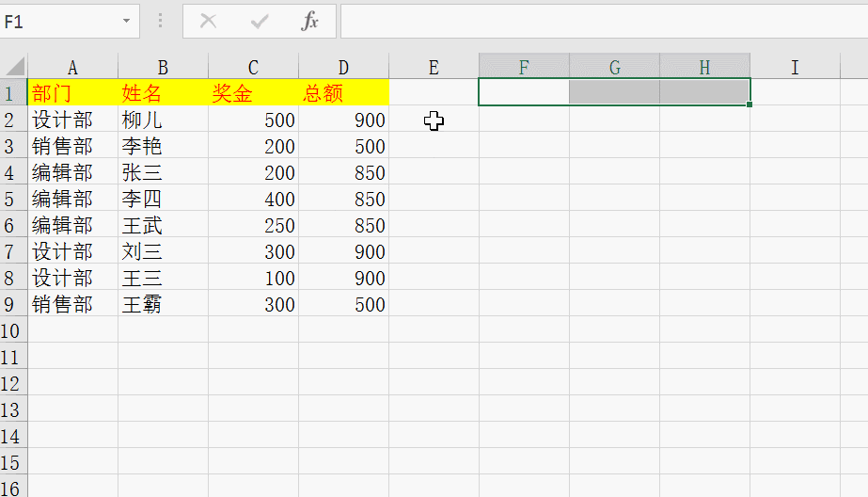Select bonus cell 400 for 李四
868x497 pixels.
pyautogui.click(x=253, y=198)
